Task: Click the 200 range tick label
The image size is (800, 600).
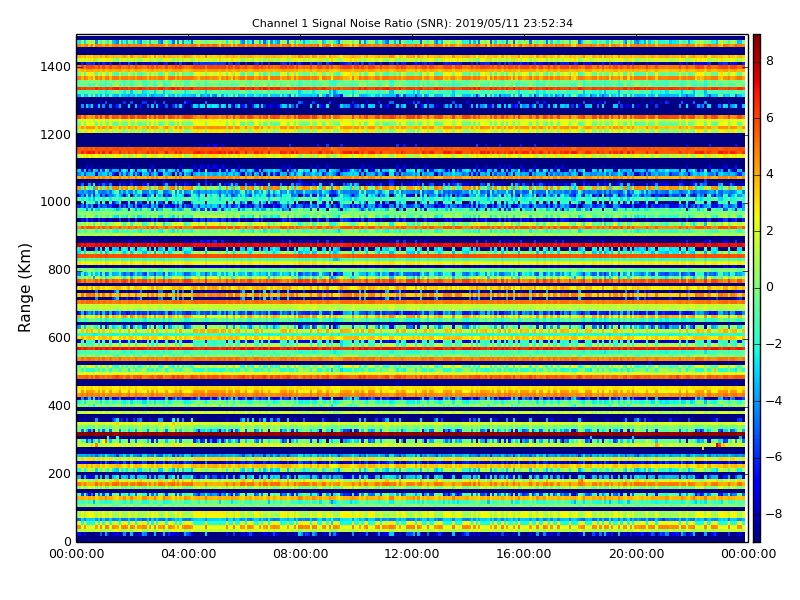Action: tap(59, 473)
